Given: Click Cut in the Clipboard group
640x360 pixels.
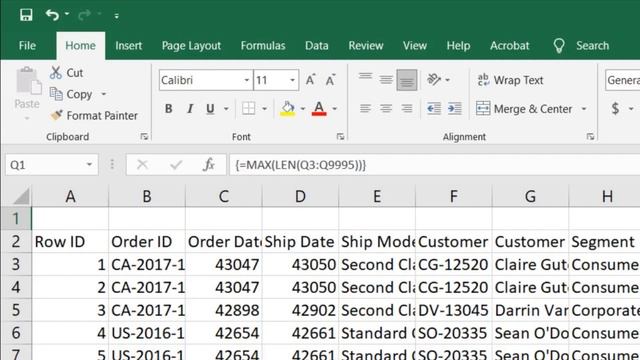Looking at the screenshot, I should pyautogui.click(x=67, y=73).
